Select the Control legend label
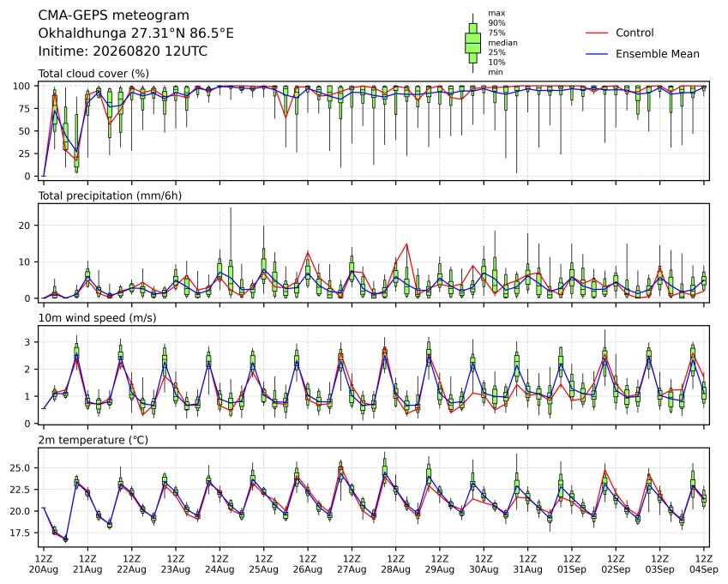 click(635, 33)
